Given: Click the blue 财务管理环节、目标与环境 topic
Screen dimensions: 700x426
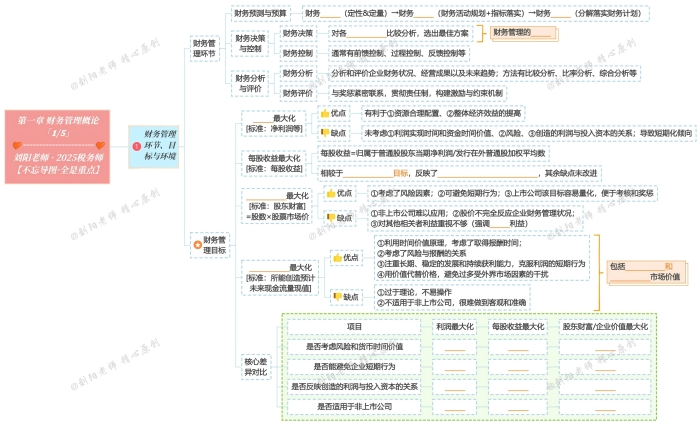Looking at the screenshot, I should click(158, 144).
